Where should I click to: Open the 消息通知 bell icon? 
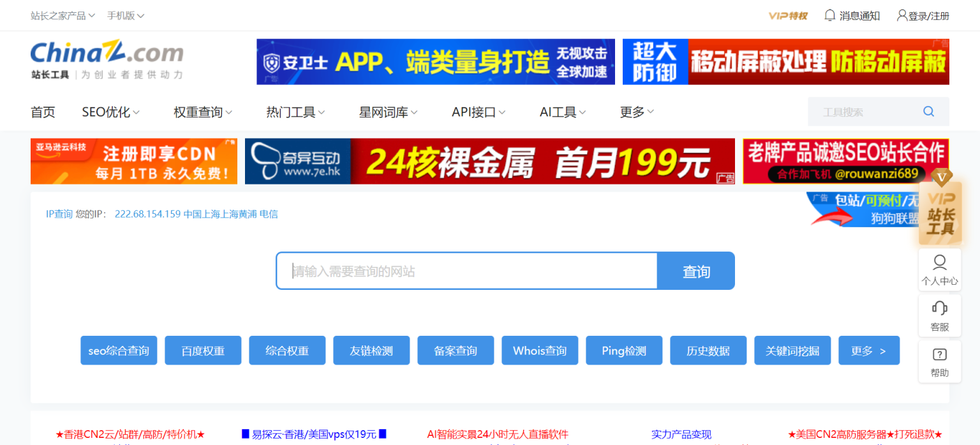829,15
